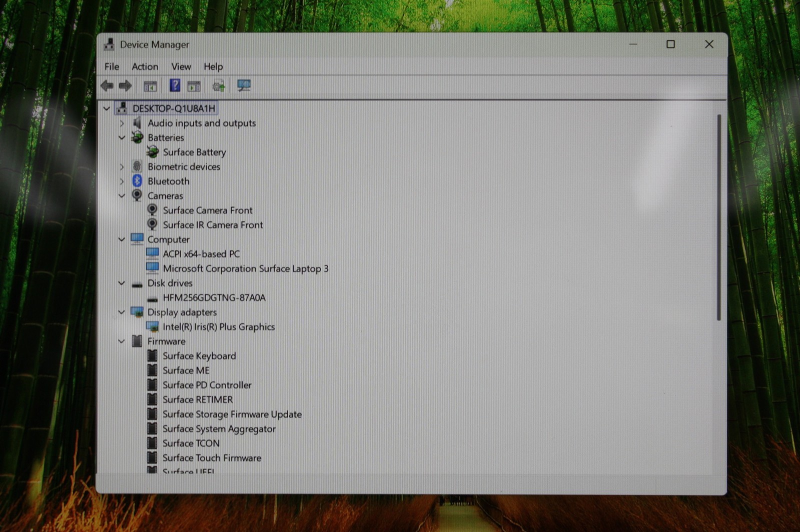Collapse the DESKTOP-Q1U8A1H root node
This screenshot has height=532, width=800.
tap(106, 108)
